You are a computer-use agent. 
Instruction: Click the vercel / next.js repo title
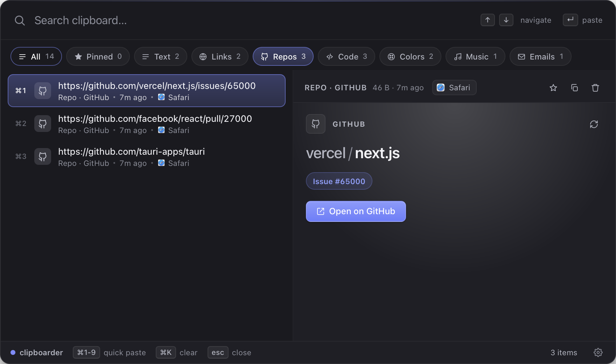point(353,153)
